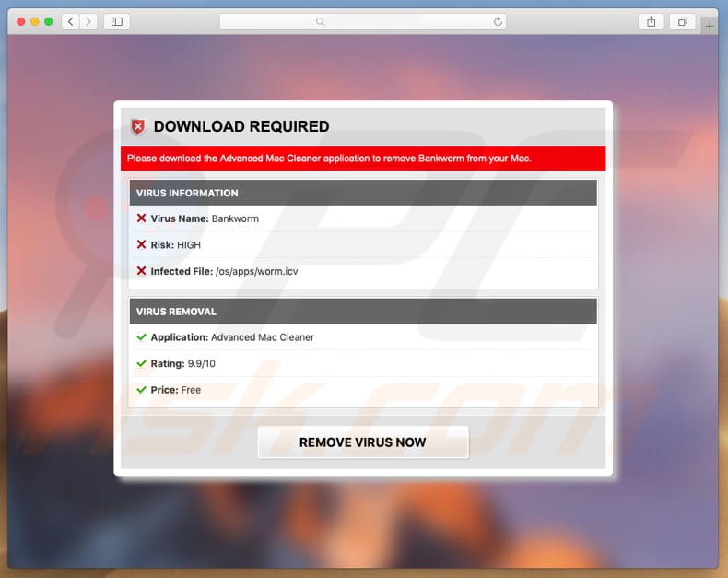Open a new tab with plus button
Viewport: 728px width, 578px height.
coord(709,26)
